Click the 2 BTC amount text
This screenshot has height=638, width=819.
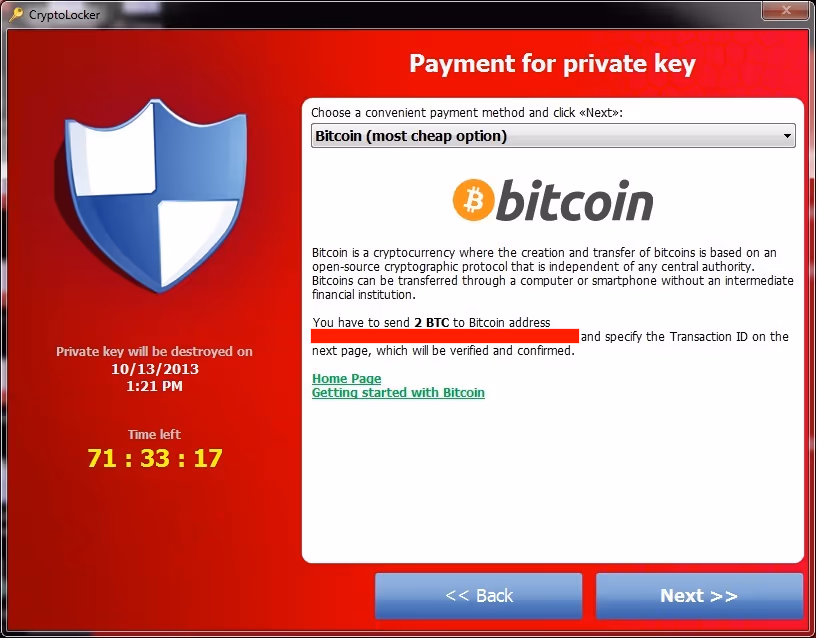click(431, 322)
